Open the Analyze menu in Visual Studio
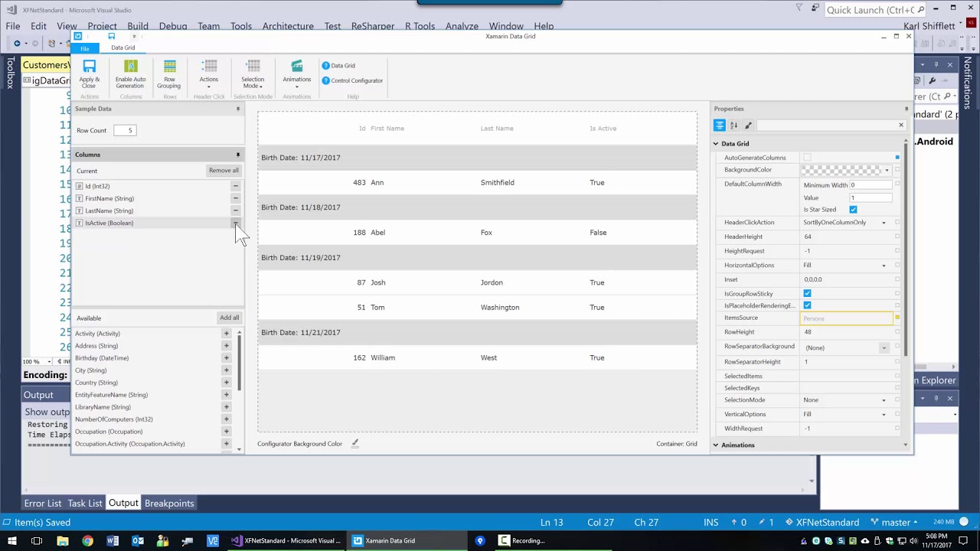The height and width of the screenshot is (551, 980). pyautogui.click(x=462, y=26)
